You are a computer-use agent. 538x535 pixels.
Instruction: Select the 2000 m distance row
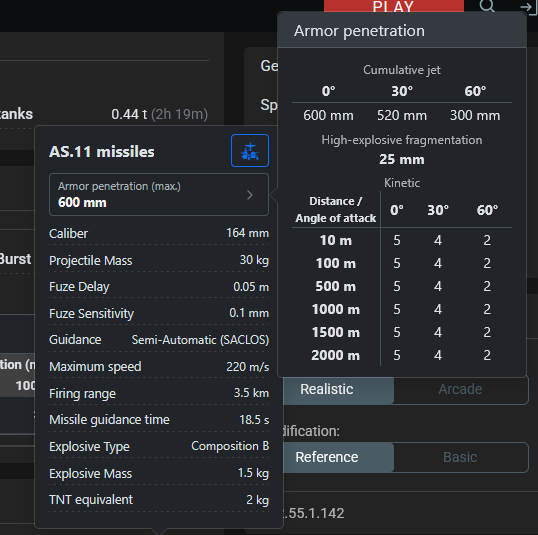[402, 355]
